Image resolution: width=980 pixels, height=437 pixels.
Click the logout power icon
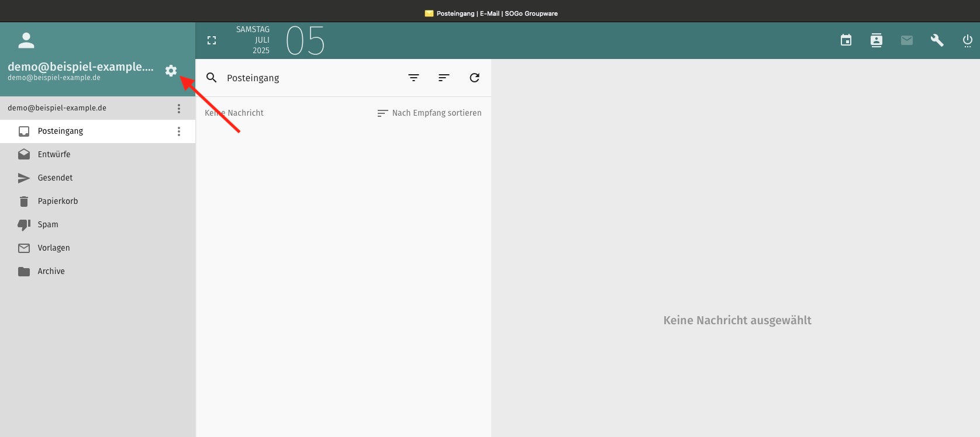tap(968, 40)
